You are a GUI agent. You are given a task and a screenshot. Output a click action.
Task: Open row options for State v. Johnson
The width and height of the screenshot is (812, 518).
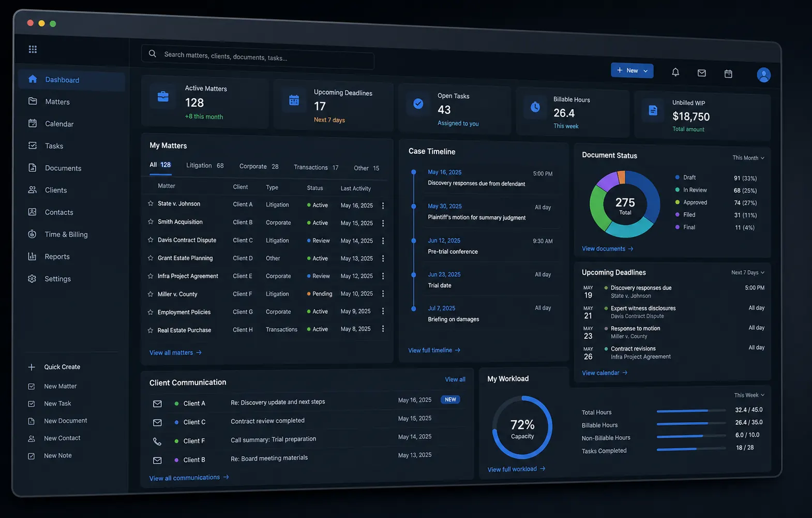[383, 205]
